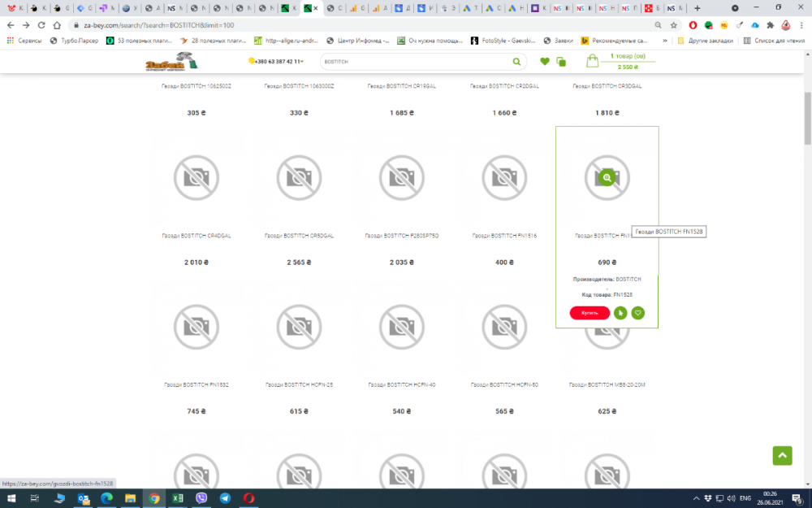Open Opera browser from the taskbar
812x508 pixels.
[x=248, y=498]
